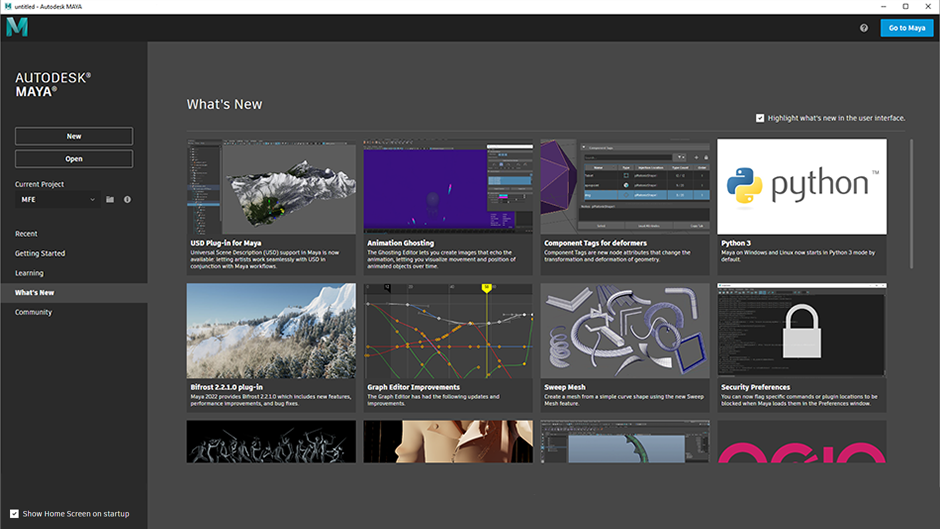The height and width of the screenshot is (529, 940).
Task: Toggle Highlight what's new in the user interface
Action: tap(760, 118)
